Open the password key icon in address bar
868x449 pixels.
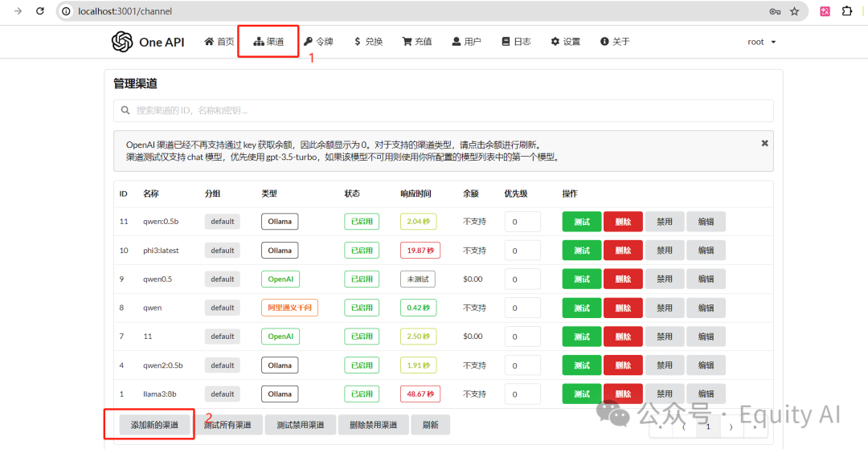pos(775,11)
